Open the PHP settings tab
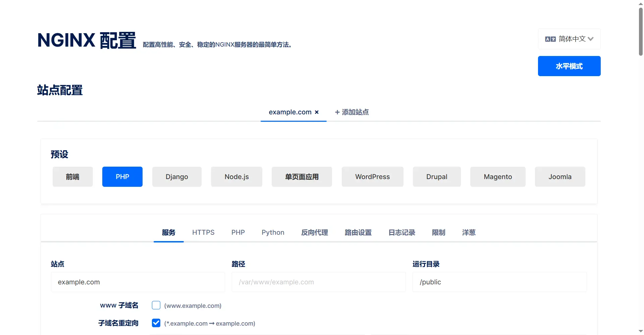Image resolution: width=644 pixels, height=335 pixels. coord(238,232)
